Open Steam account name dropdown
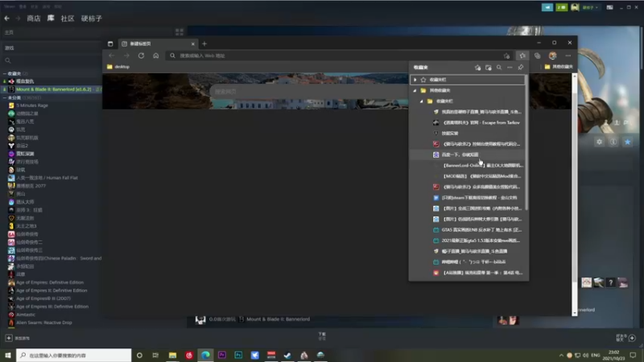The image size is (644, 362). (590, 7)
